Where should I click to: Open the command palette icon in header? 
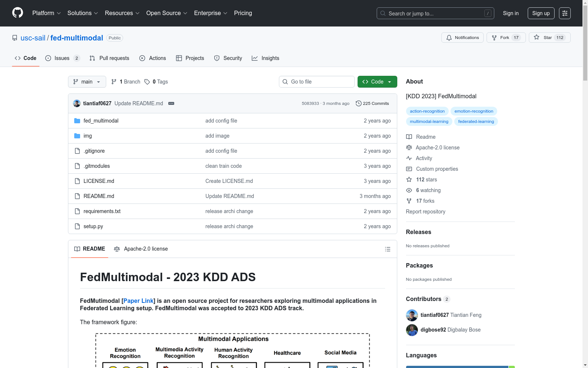(x=564, y=13)
